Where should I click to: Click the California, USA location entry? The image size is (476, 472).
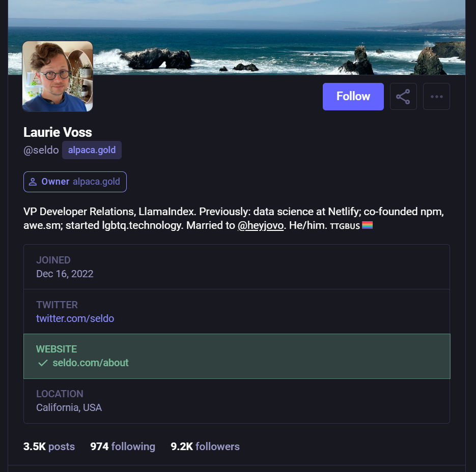tap(237, 401)
